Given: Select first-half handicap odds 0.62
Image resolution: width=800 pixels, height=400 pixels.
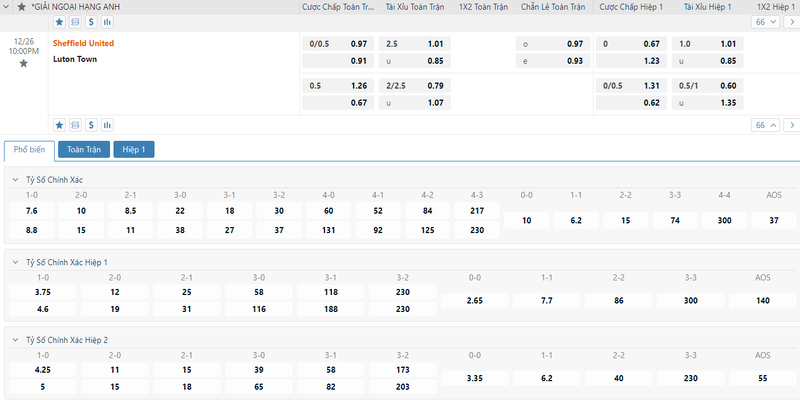Looking at the screenshot, I should [631, 103].
